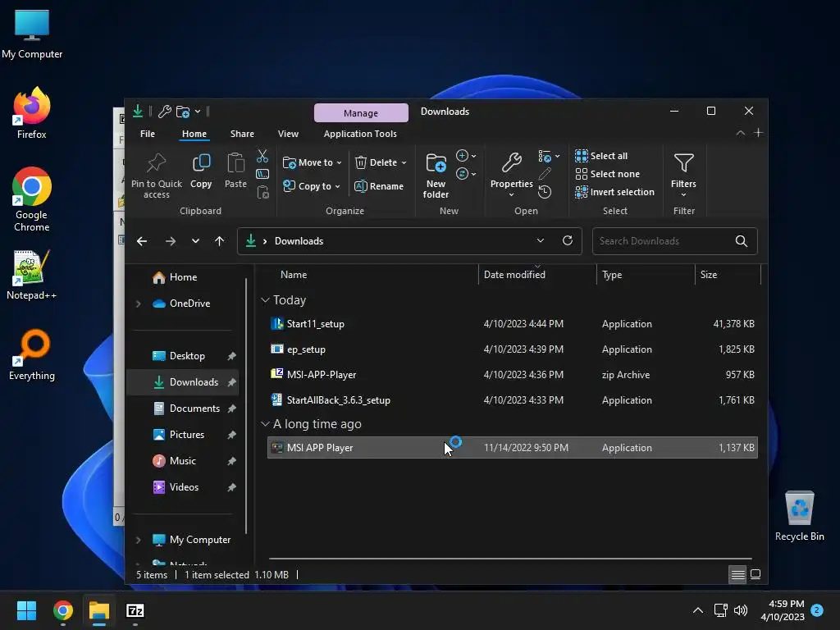Open Pictures in the sidebar

click(x=187, y=435)
